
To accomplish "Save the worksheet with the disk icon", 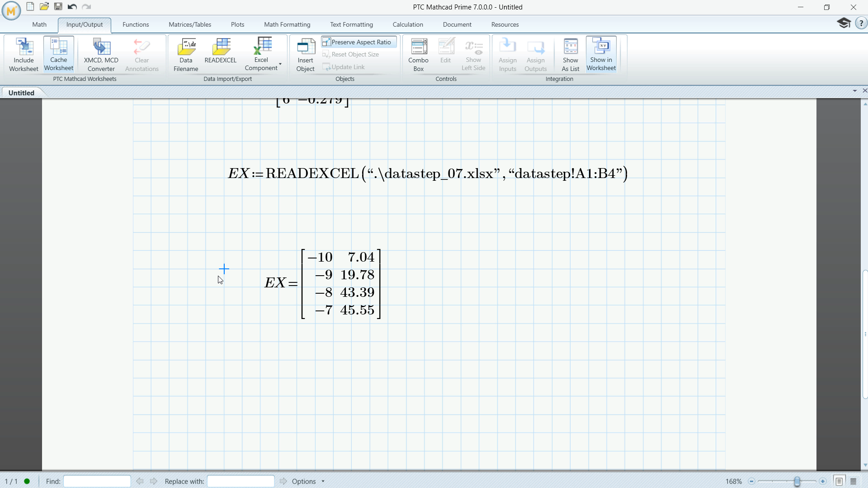I will click(x=58, y=6).
